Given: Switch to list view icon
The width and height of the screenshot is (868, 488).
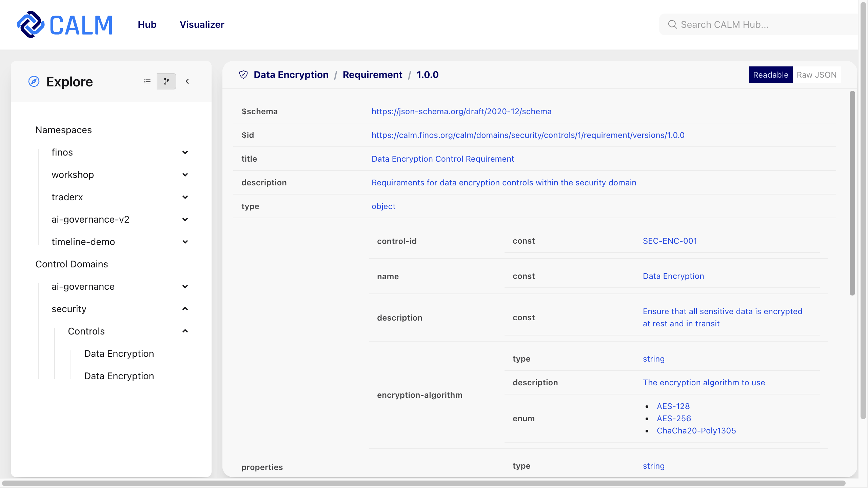Looking at the screenshot, I should (147, 81).
